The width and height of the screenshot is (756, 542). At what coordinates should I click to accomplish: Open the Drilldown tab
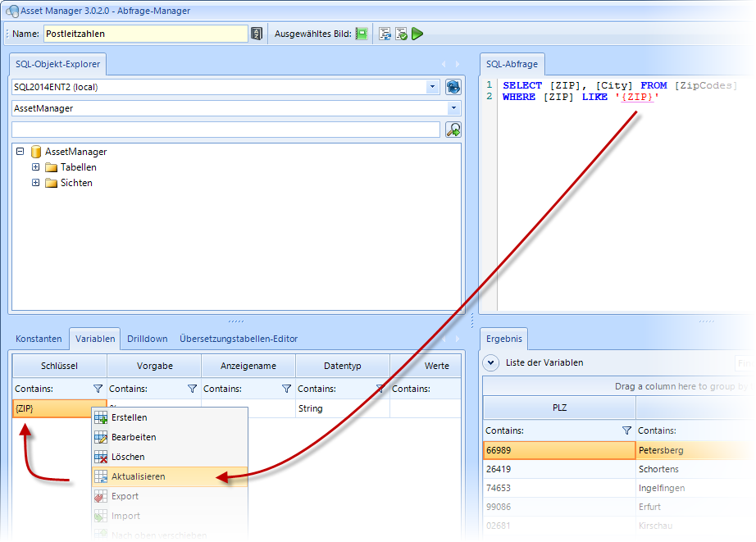(147, 339)
